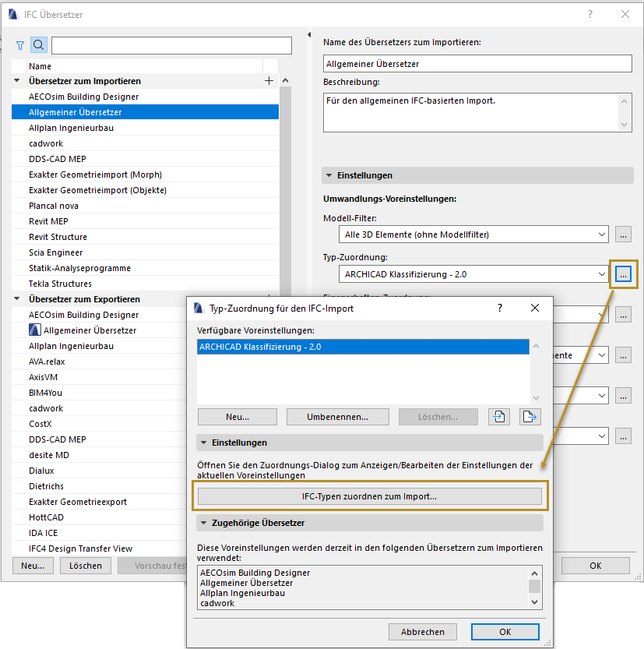Select Allplan Ingenieurbau import translator

(x=145, y=128)
